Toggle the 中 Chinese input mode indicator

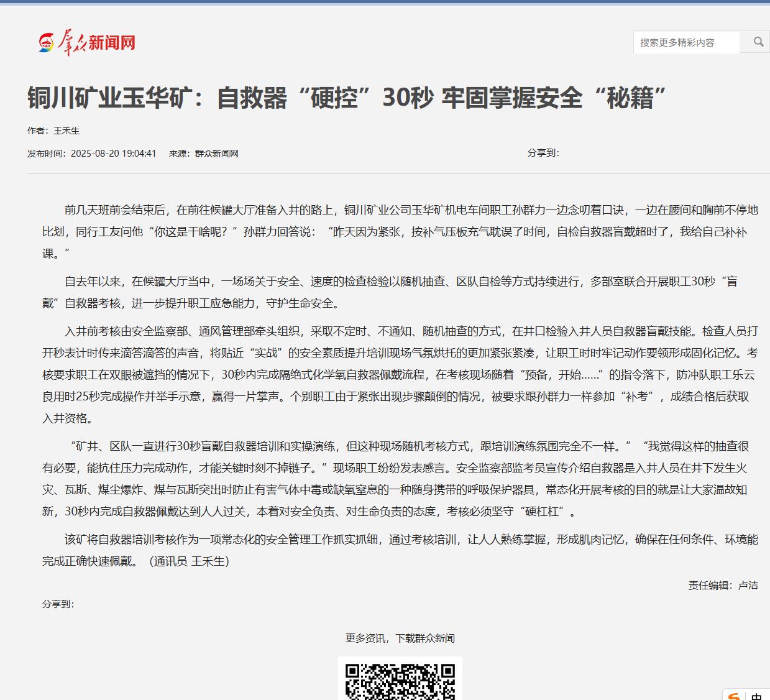click(x=756, y=696)
